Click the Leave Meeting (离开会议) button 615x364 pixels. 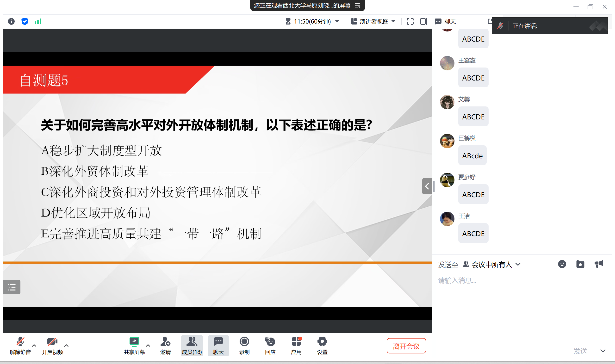[406, 346]
